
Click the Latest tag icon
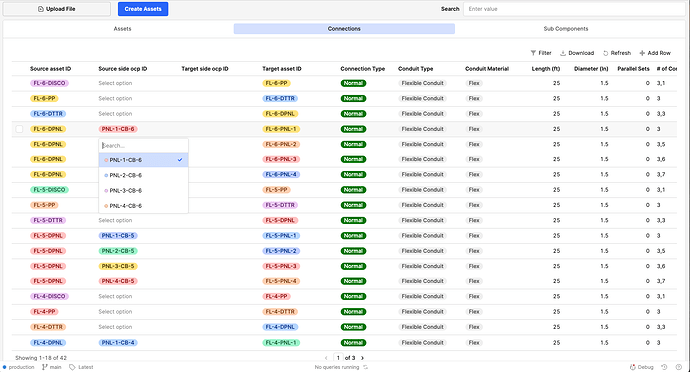[72, 367]
